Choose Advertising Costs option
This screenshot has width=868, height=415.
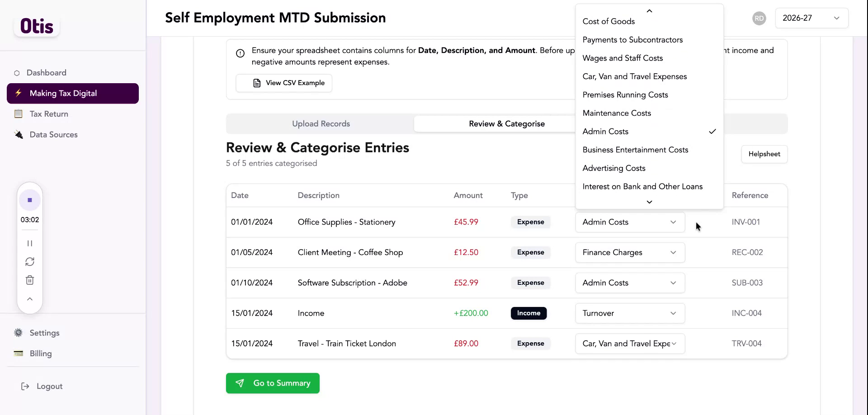coord(649,168)
